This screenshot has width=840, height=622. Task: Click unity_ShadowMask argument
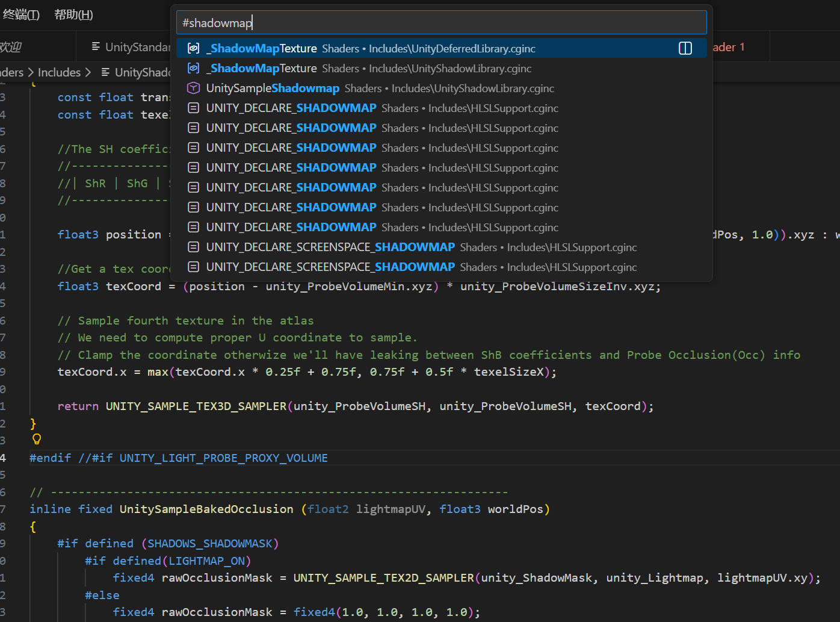pos(537,577)
